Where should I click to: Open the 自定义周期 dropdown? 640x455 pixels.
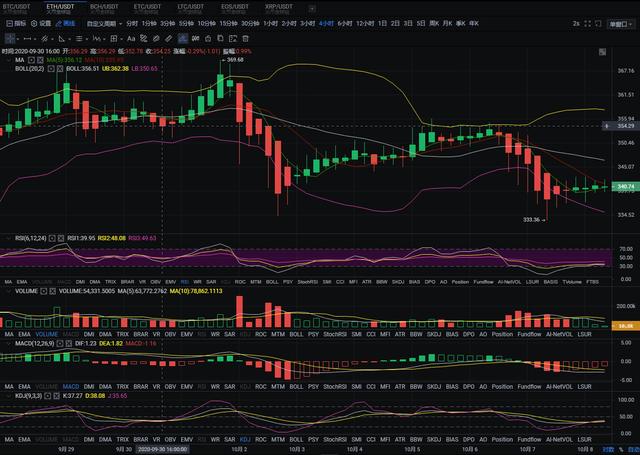point(104,24)
